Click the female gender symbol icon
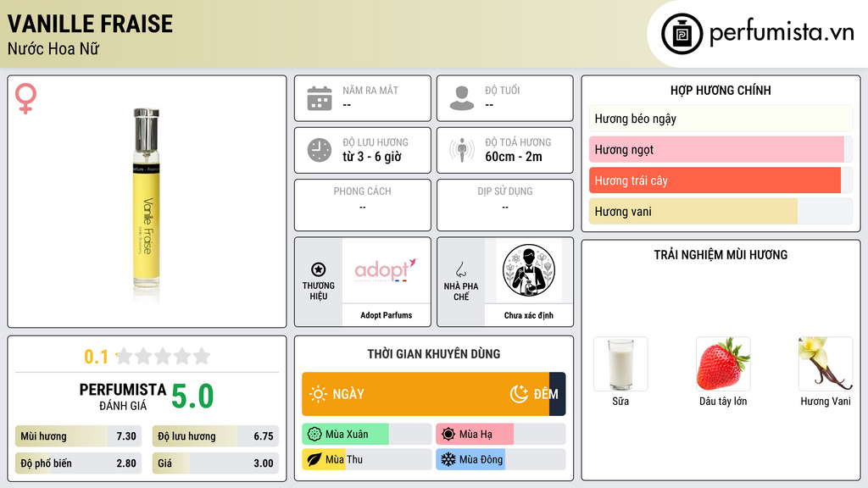The image size is (868, 488). click(x=25, y=98)
